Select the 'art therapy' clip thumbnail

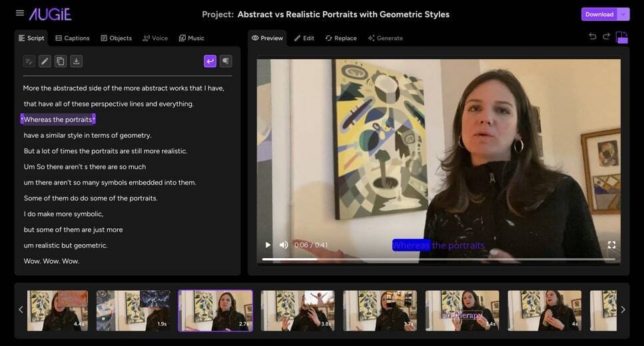(x=462, y=310)
